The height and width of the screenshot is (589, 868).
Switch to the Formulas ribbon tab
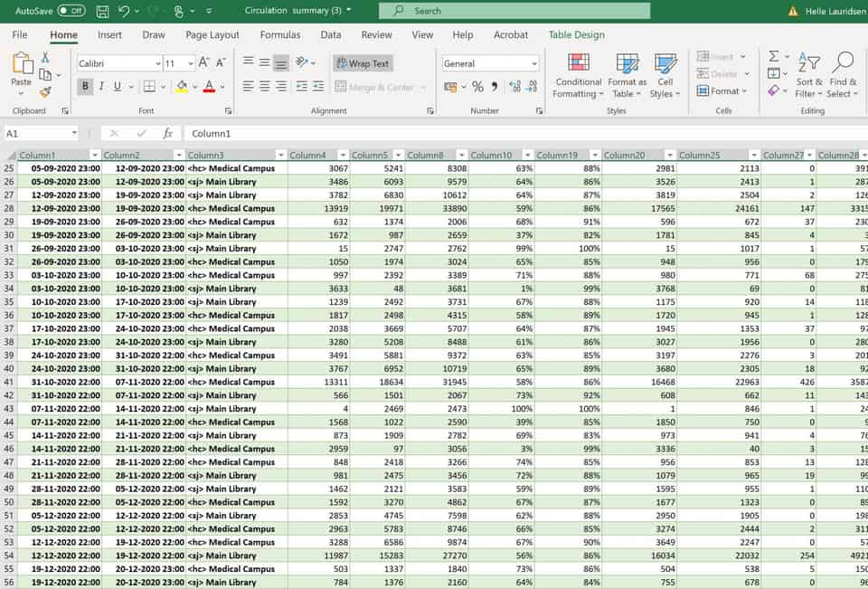(279, 35)
